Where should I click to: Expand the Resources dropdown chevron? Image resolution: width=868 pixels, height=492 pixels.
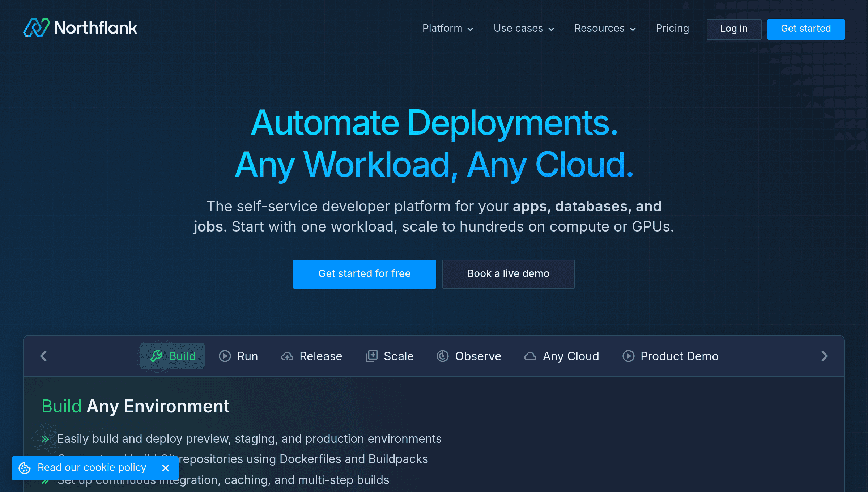633,29
